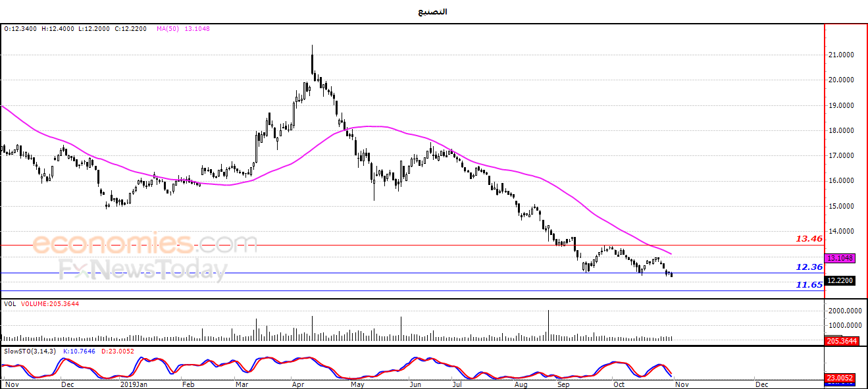Click the MA(50) 13.1048 indicator label
The height and width of the screenshot is (389, 868).
click(x=183, y=29)
